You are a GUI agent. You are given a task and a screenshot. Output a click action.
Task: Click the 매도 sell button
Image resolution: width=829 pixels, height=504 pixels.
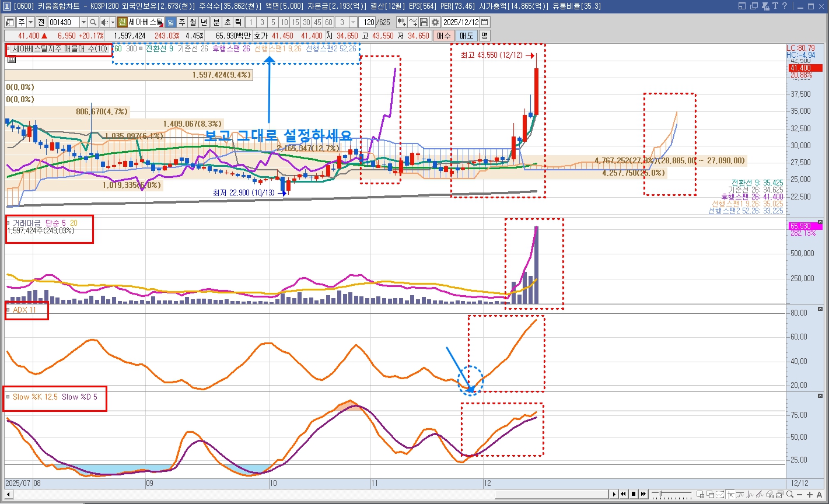point(466,36)
